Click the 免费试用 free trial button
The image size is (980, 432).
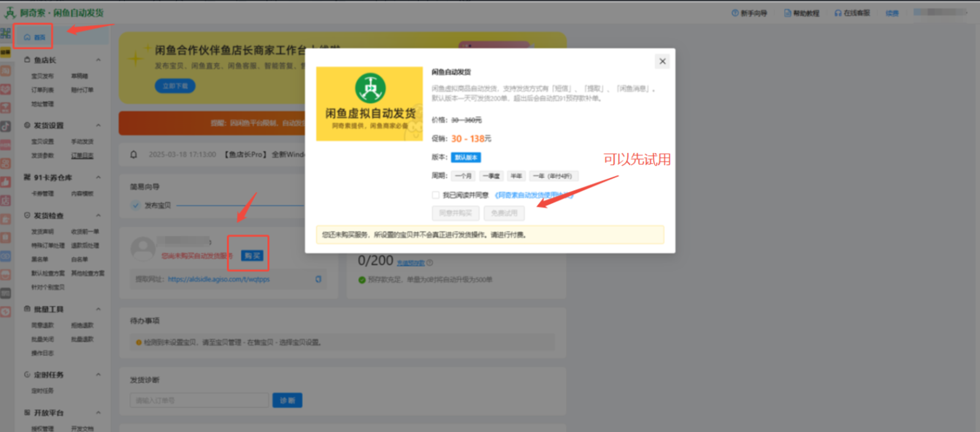click(x=504, y=213)
